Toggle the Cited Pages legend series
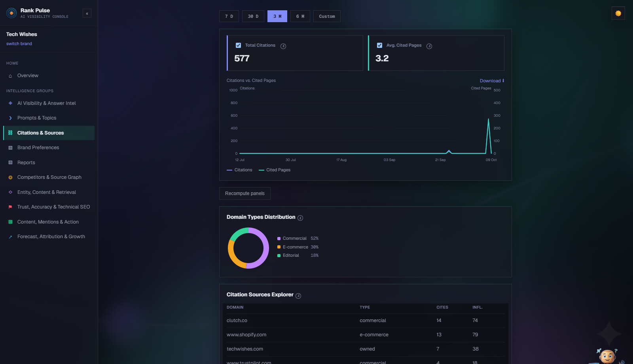The image size is (633, 364). click(275, 170)
